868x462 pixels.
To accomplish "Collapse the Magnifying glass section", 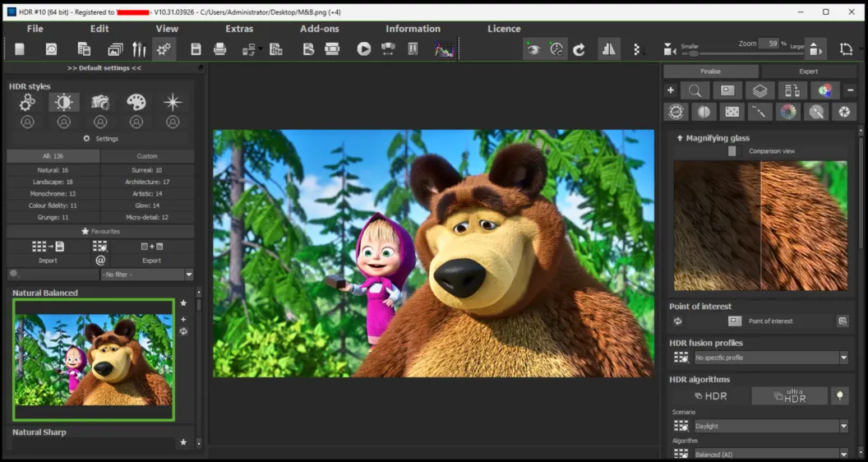I will [x=680, y=138].
